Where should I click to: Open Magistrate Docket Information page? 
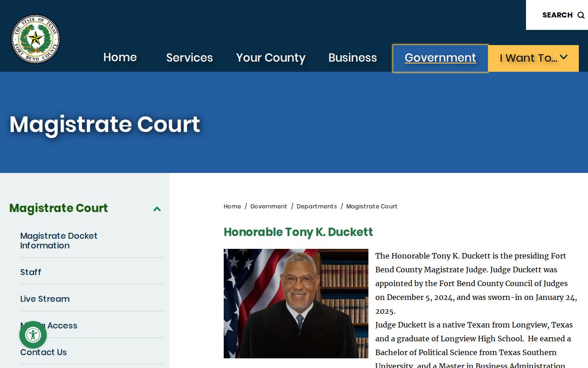tap(59, 241)
